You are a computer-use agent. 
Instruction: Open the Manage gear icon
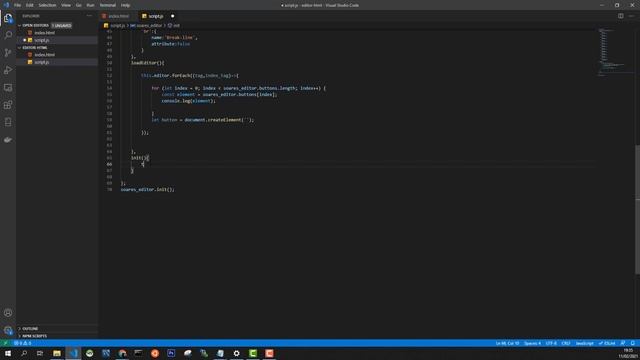8,330
